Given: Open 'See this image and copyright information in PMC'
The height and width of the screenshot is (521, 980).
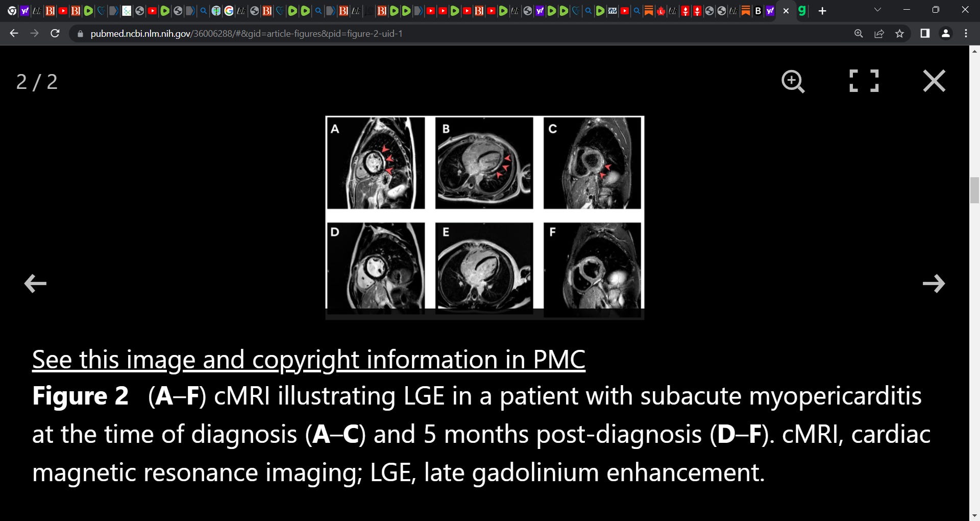Looking at the screenshot, I should 308,359.
